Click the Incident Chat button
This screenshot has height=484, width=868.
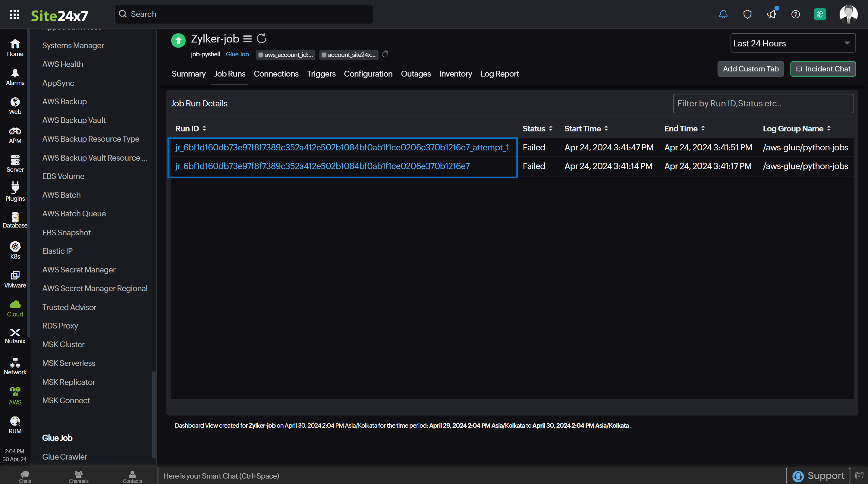point(823,69)
